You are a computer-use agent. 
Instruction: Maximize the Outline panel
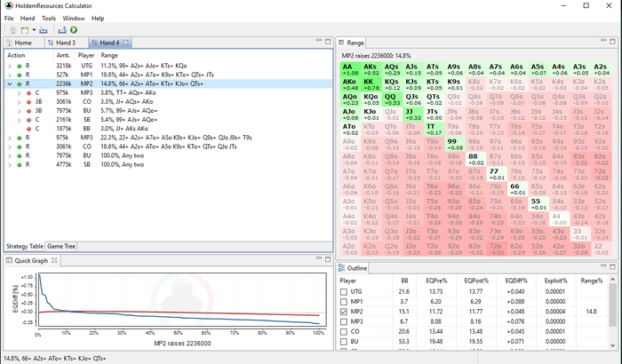click(x=612, y=266)
